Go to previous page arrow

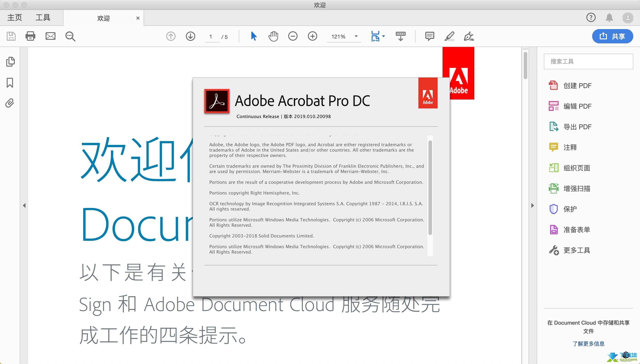coord(171,36)
